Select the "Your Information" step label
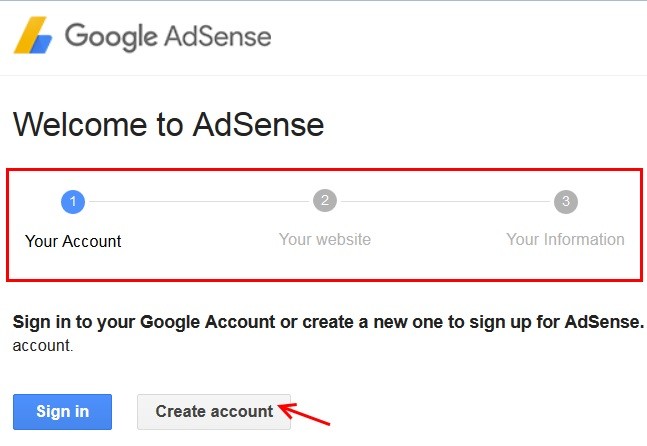 click(565, 239)
